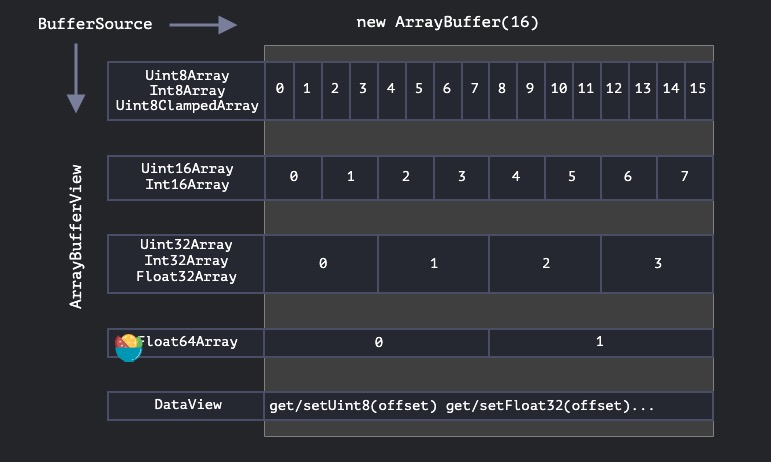Select byte cell 15 in the Uint8Array row

tap(699, 90)
